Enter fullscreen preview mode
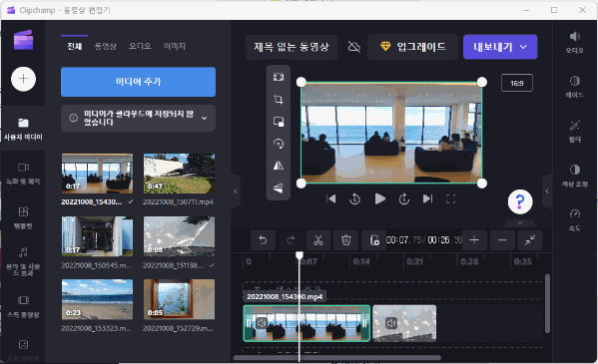 pyautogui.click(x=451, y=199)
